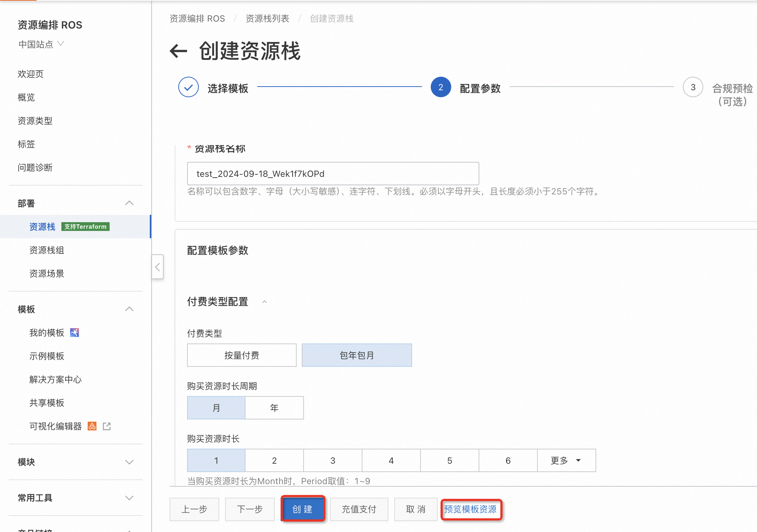Click the 资源编排 ROS sidebar title
Image resolution: width=757 pixels, height=532 pixels.
coord(50,25)
